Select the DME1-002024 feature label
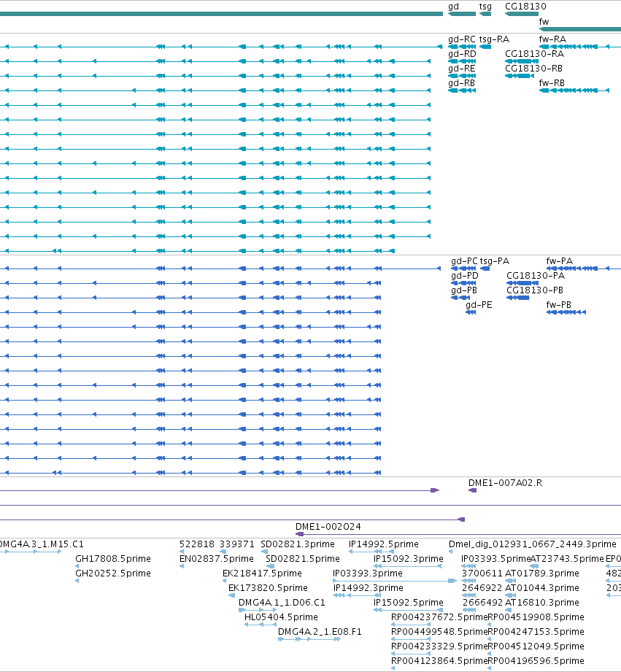The image size is (621, 672). 328,527
